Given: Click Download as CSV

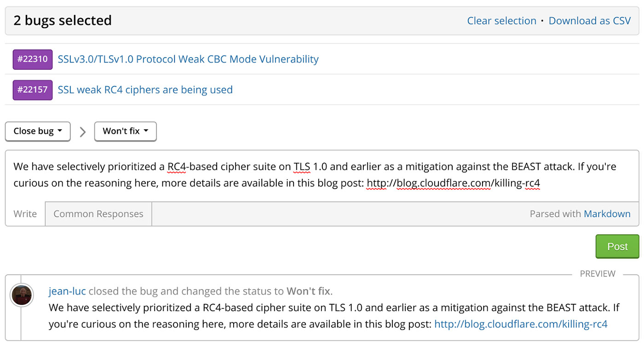Looking at the screenshot, I should point(590,21).
